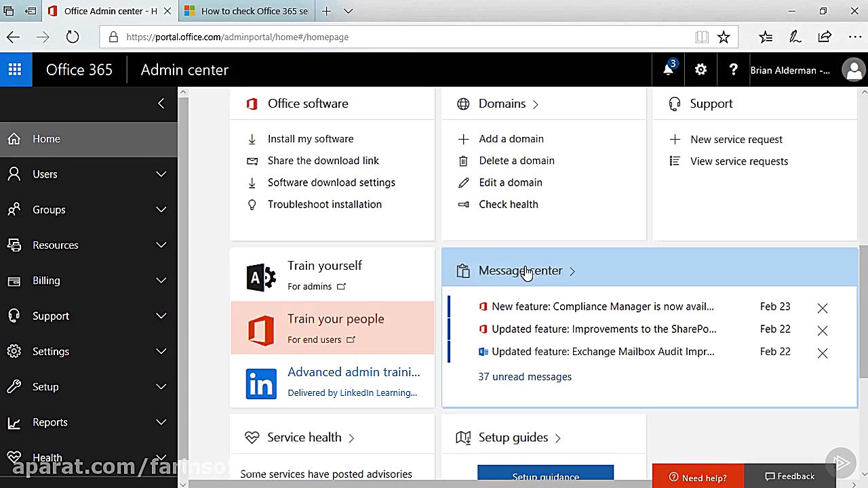This screenshot has height=488, width=868.
Task: Click the LinkedIn Learning logo tile
Action: pos(261,384)
